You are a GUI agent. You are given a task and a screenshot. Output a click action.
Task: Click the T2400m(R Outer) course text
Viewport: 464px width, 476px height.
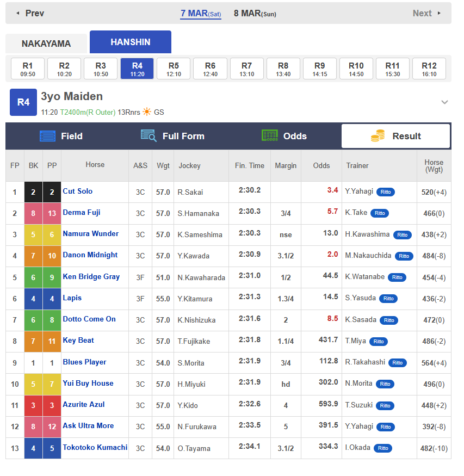[88, 112]
